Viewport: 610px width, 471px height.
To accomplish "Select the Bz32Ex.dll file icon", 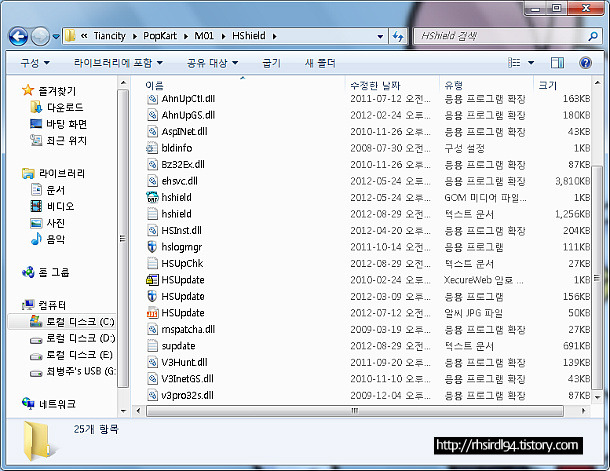I will click(152, 165).
